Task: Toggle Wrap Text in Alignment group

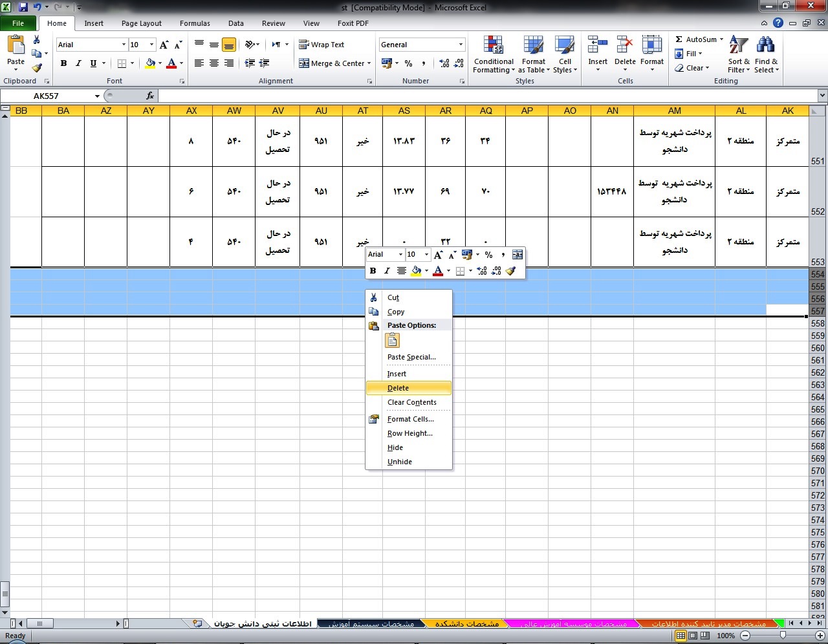Action: click(321, 45)
